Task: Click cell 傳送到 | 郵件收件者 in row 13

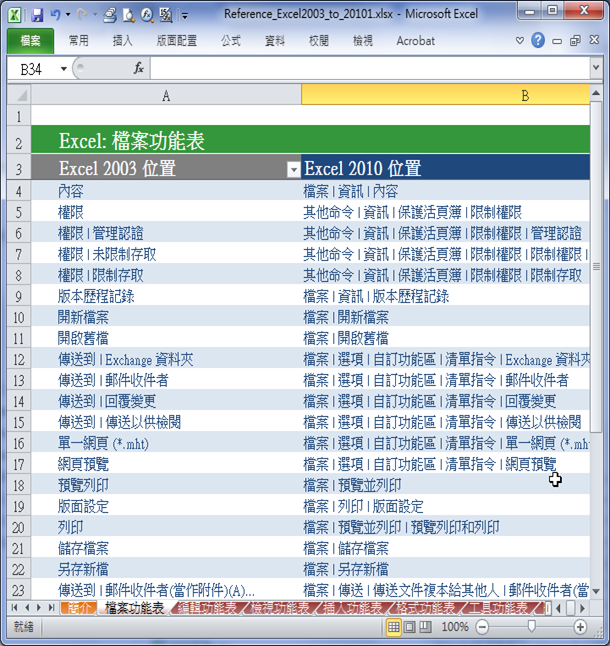Action: pyautogui.click(x=166, y=381)
